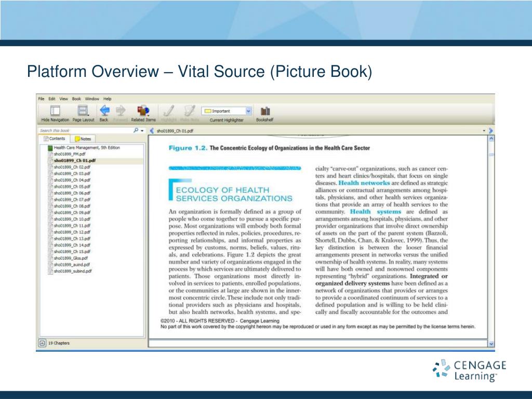Open sho01899_Ch 14.pdf chapter
The height and width of the screenshot is (399, 532).
(x=70, y=245)
